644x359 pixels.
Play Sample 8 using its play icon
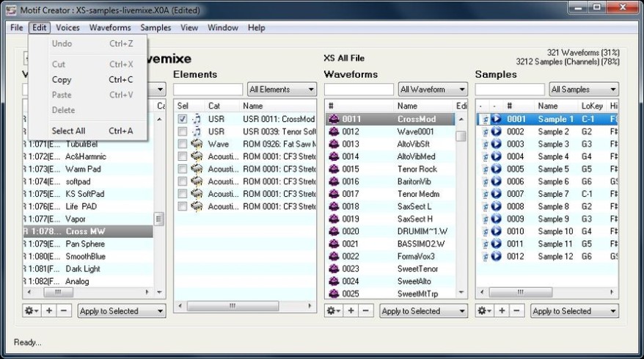(x=497, y=206)
